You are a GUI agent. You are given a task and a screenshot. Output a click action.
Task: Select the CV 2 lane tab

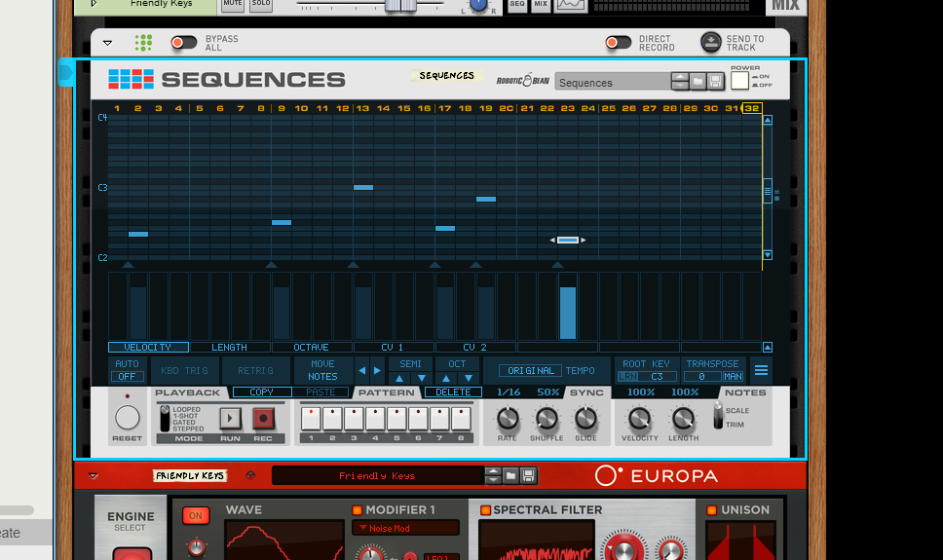pyautogui.click(x=474, y=347)
